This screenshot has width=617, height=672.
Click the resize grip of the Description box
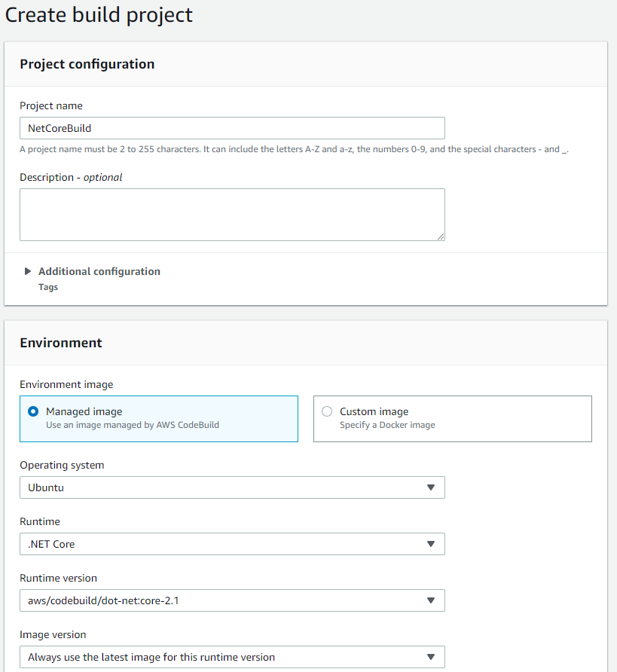pyautogui.click(x=441, y=236)
